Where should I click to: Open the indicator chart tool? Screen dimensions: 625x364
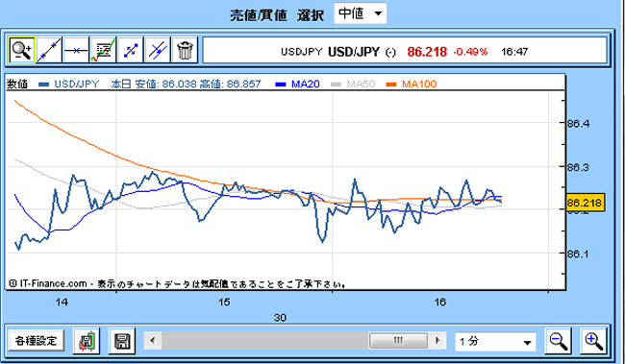(x=103, y=50)
